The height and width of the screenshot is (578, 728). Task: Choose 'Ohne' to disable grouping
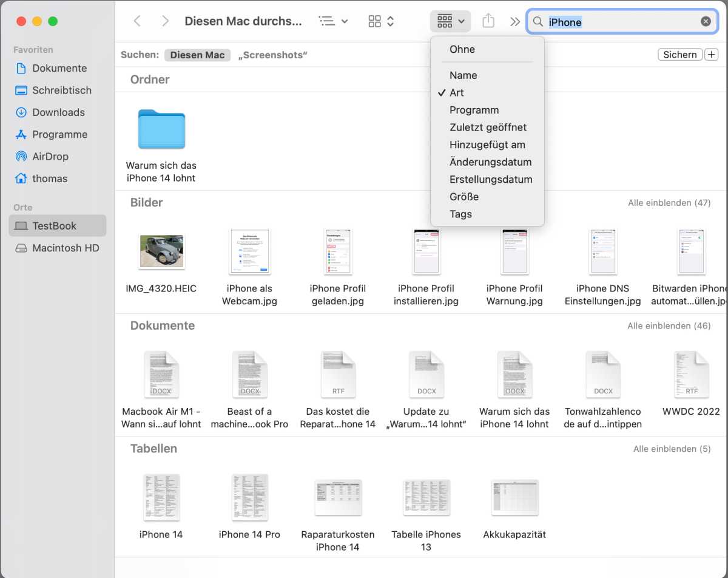pos(462,49)
